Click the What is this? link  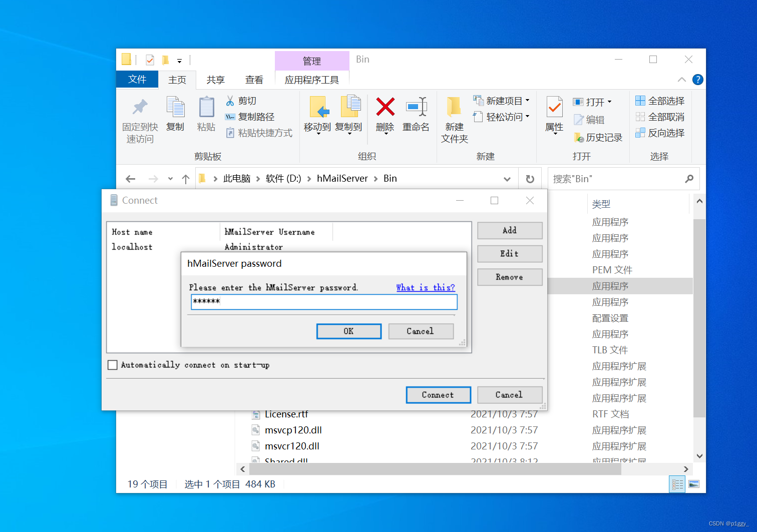[x=426, y=287]
